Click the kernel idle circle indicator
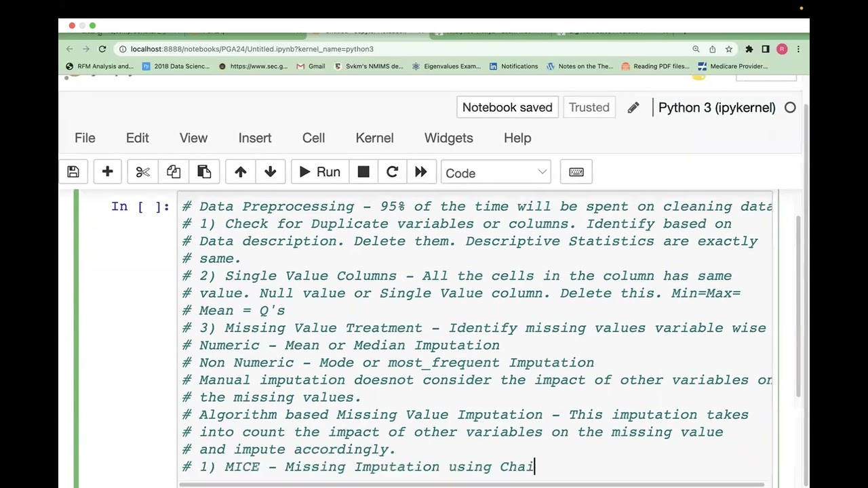The height and width of the screenshot is (488, 868). click(790, 107)
